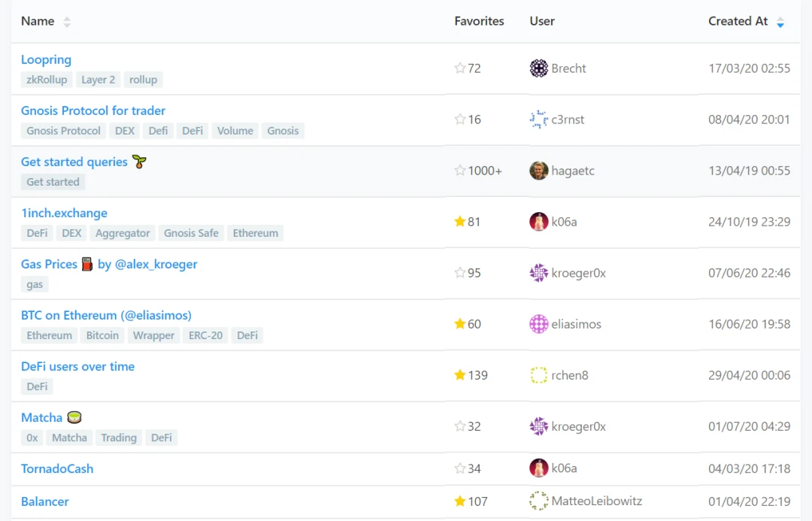This screenshot has width=812, height=521.
Task: Select the Aggregator tag
Action: pos(123,233)
